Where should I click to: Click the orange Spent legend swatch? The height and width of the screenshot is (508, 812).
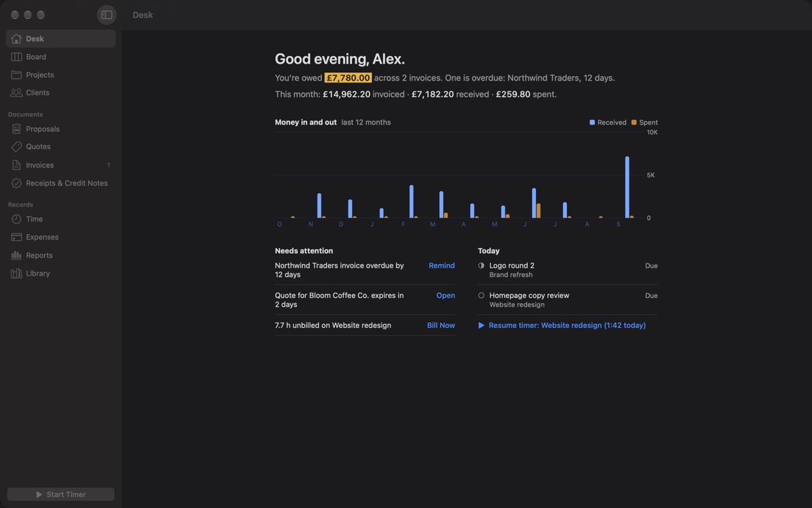(634, 123)
